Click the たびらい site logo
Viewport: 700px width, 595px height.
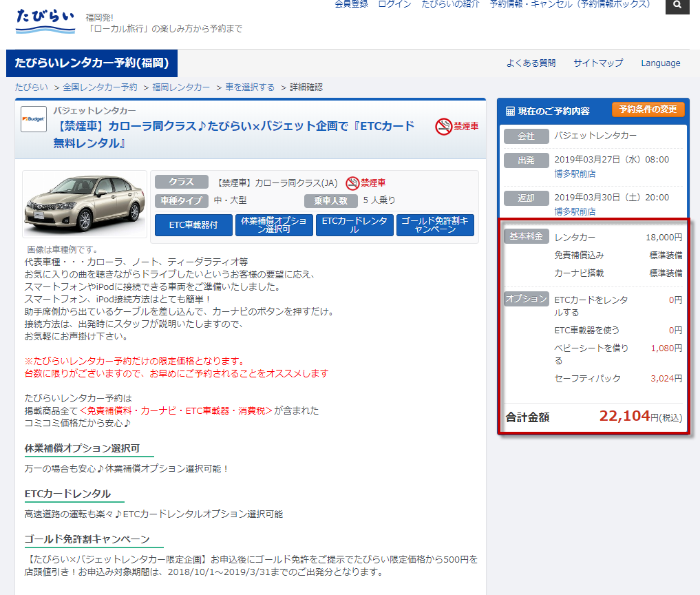point(45,21)
